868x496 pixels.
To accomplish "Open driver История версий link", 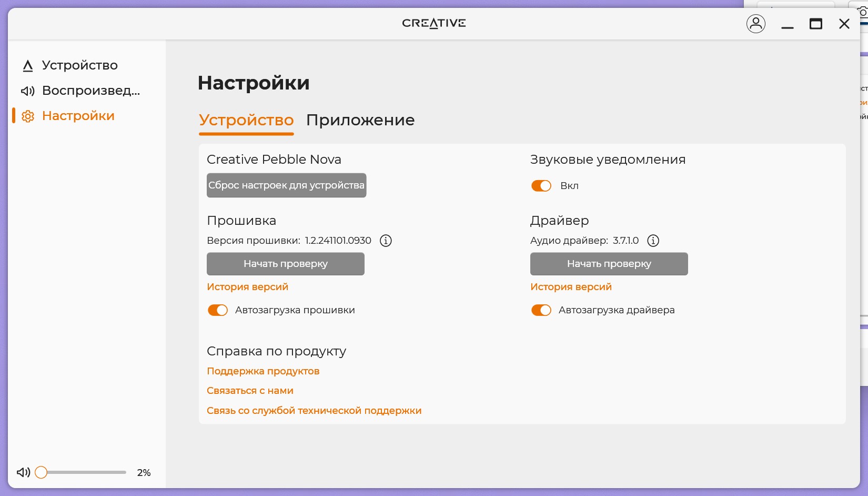I will 571,287.
